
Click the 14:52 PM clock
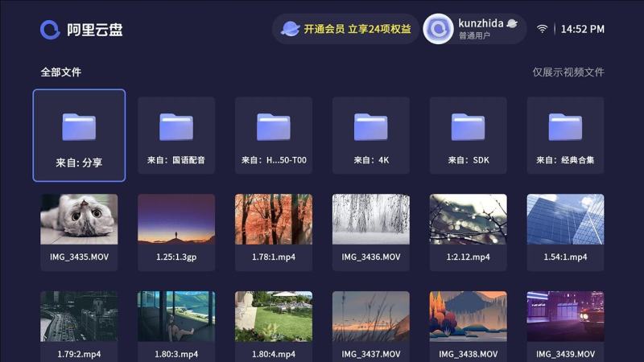point(582,29)
